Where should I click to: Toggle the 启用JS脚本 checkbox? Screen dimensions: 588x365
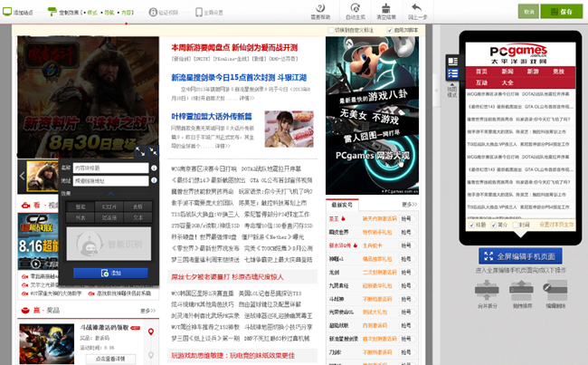(x=390, y=30)
